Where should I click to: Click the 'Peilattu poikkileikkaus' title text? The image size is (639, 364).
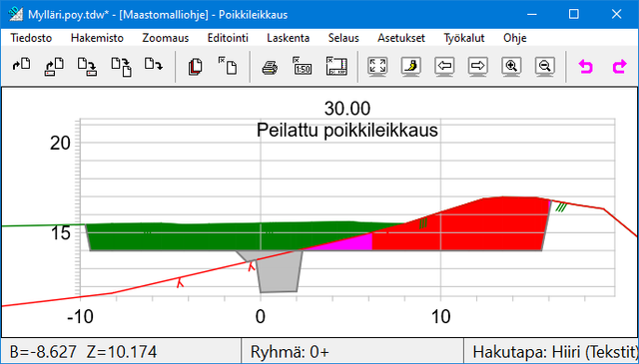[347, 131]
